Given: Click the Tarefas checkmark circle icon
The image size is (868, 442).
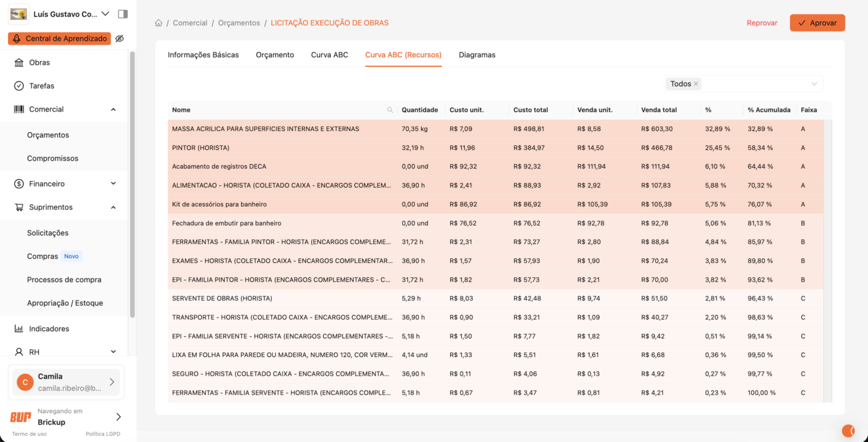Looking at the screenshot, I should click(x=19, y=86).
